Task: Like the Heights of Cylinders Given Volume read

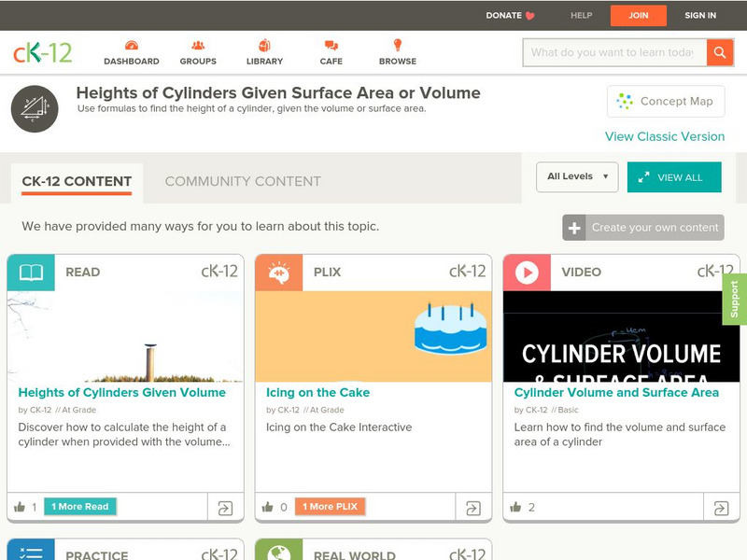Action: pos(20,507)
